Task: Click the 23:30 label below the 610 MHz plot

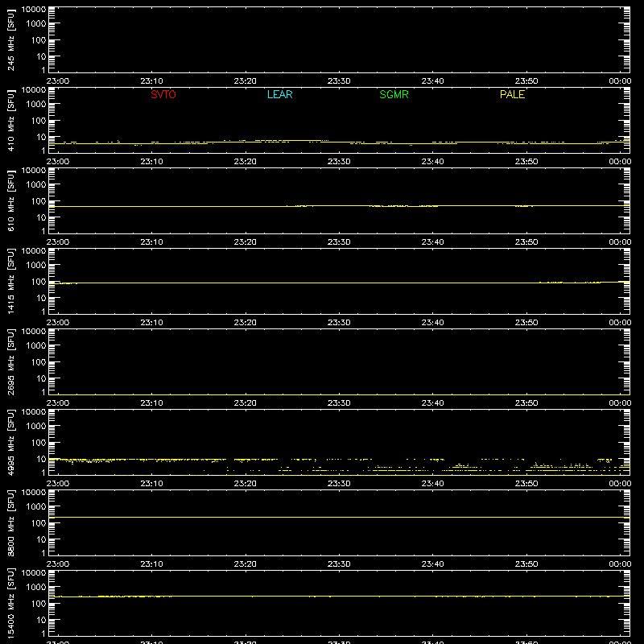Action: (x=339, y=242)
